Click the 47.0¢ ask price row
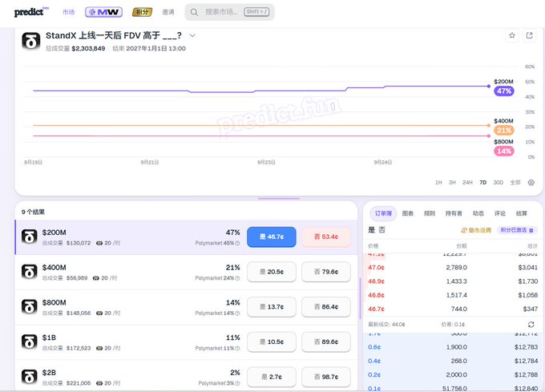The width and height of the screenshot is (545, 392). coord(453,268)
